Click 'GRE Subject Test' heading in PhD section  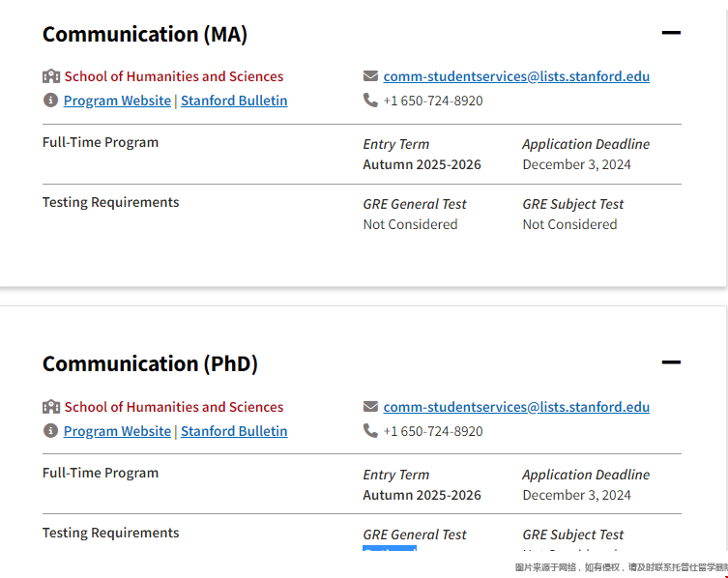[573, 535]
